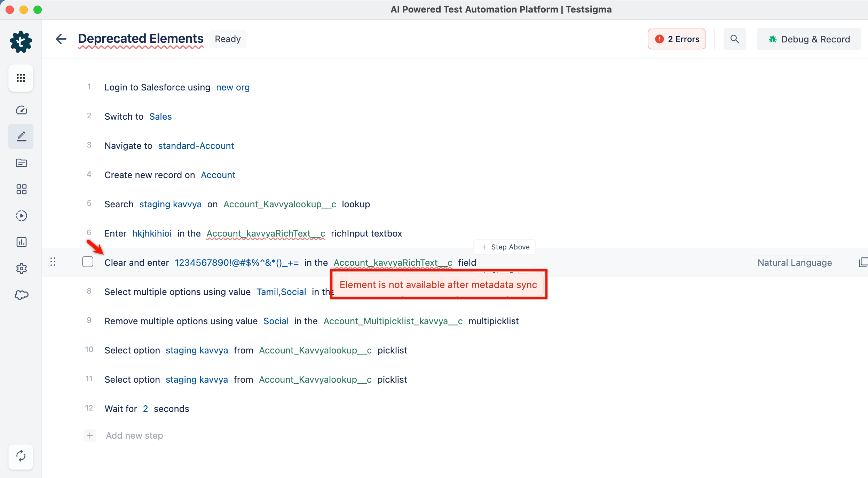Click 'Tamil,Social' value in step 8
Viewport: 868px width, 478px height.
(281, 292)
